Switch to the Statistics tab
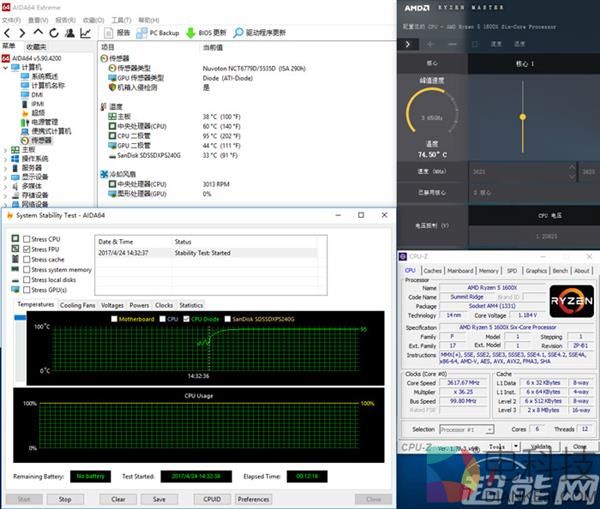The height and width of the screenshot is (509, 600). 191,305
